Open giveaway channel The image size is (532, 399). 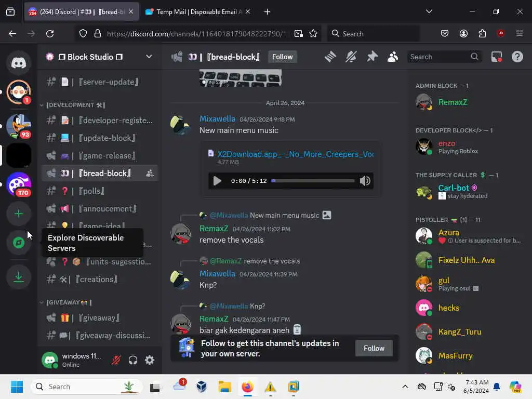[100, 318]
